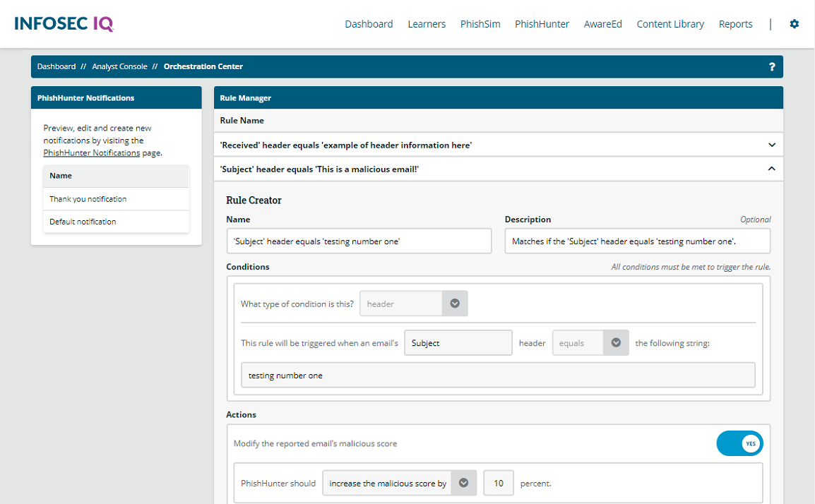Toggle the modify malicious score switch
Image resolution: width=815 pixels, height=504 pixels.
coord(739,444)
